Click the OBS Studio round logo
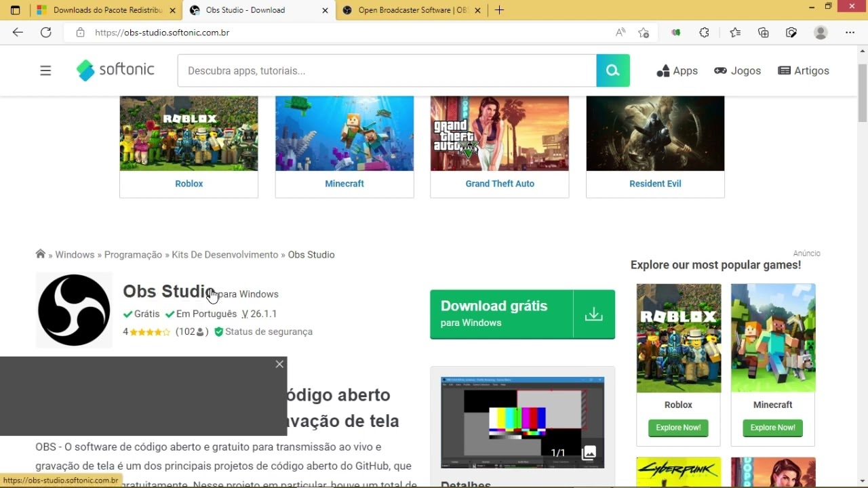 (74, 310)
